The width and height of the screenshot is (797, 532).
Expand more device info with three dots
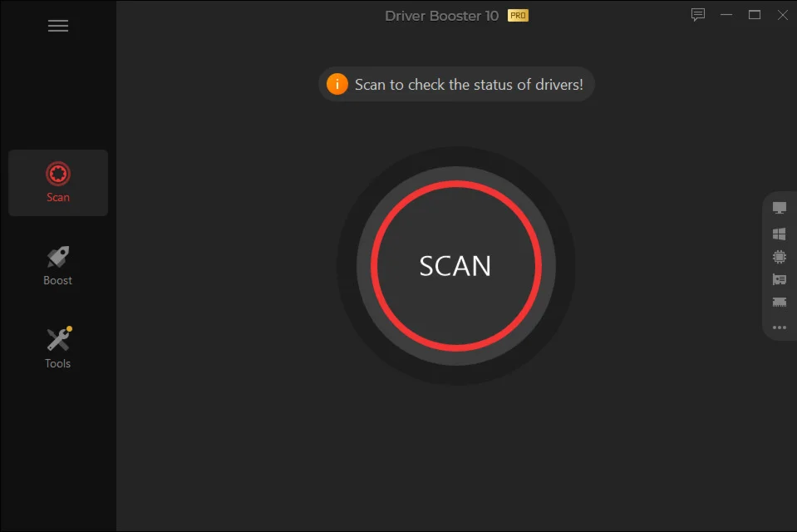[x=780, y=328]
